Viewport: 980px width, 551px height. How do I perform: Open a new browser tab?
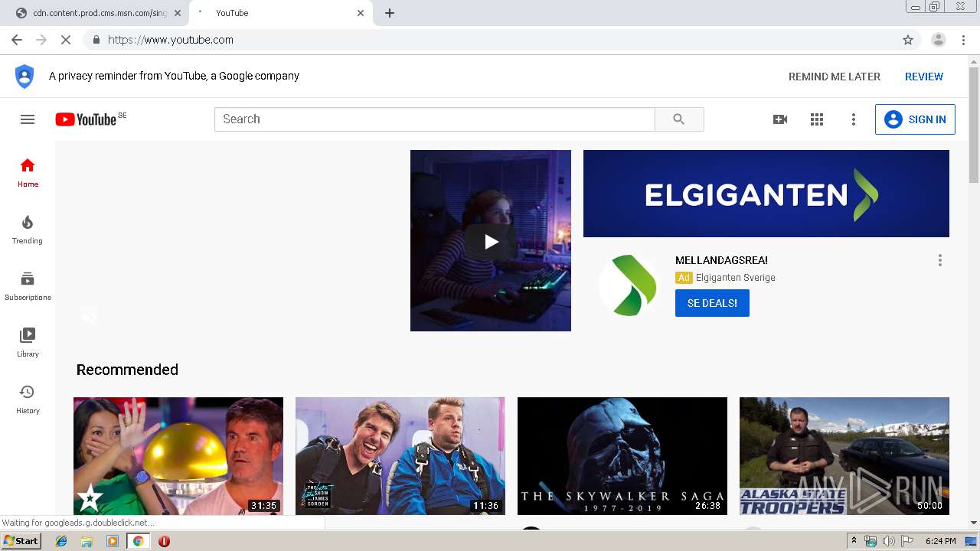pos(390,13)
